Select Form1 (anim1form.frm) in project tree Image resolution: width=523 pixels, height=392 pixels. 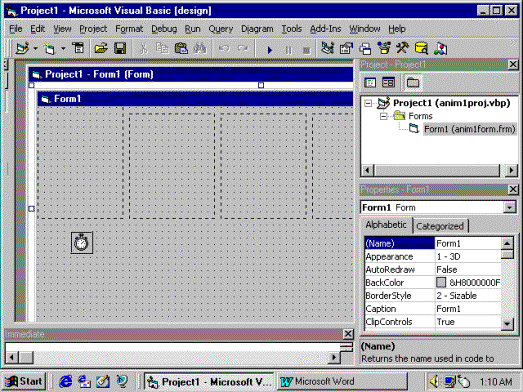point(470,129)
